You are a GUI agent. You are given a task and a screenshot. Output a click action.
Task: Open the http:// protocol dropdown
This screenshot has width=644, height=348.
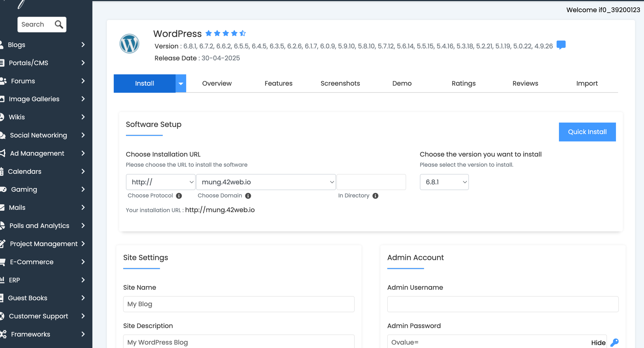[x=160, y=182]
